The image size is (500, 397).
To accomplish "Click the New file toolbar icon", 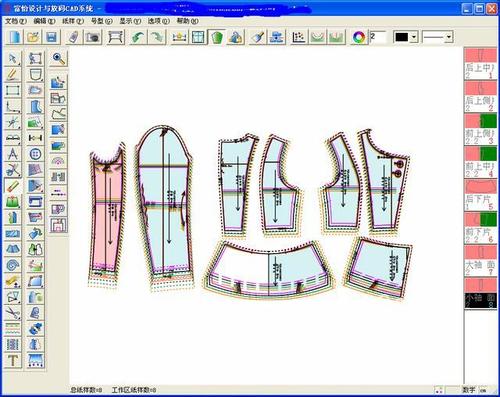I will click(14, 37).
